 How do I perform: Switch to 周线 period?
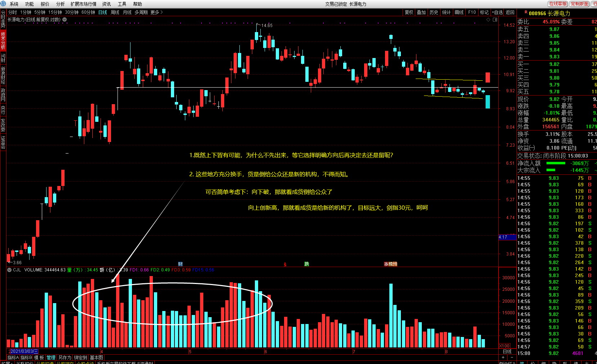(115, 12)
